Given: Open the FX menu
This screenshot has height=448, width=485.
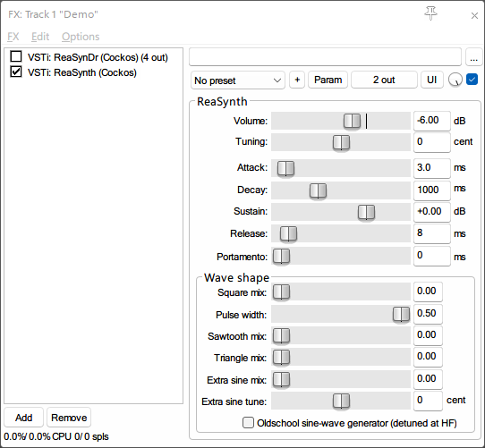Looking at the screenshot, I should [x=13, y=37].
